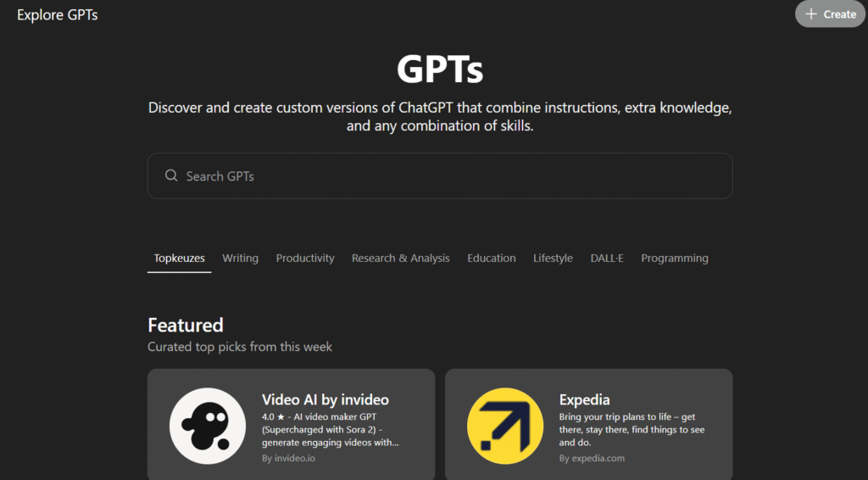
Task: Go to Research & Analysis tab
Action: (401, 259)
